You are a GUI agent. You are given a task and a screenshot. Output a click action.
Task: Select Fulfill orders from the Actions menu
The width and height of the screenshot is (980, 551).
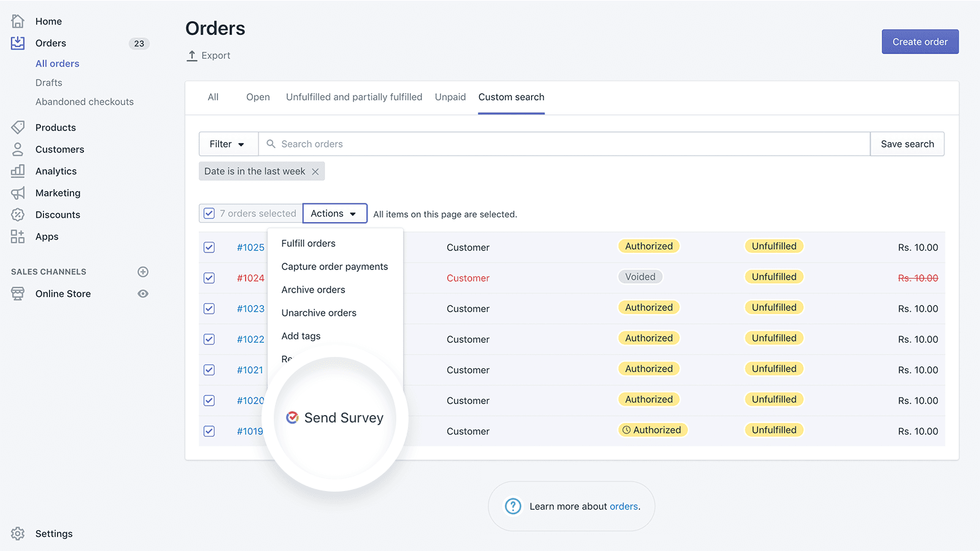point(308,243)
